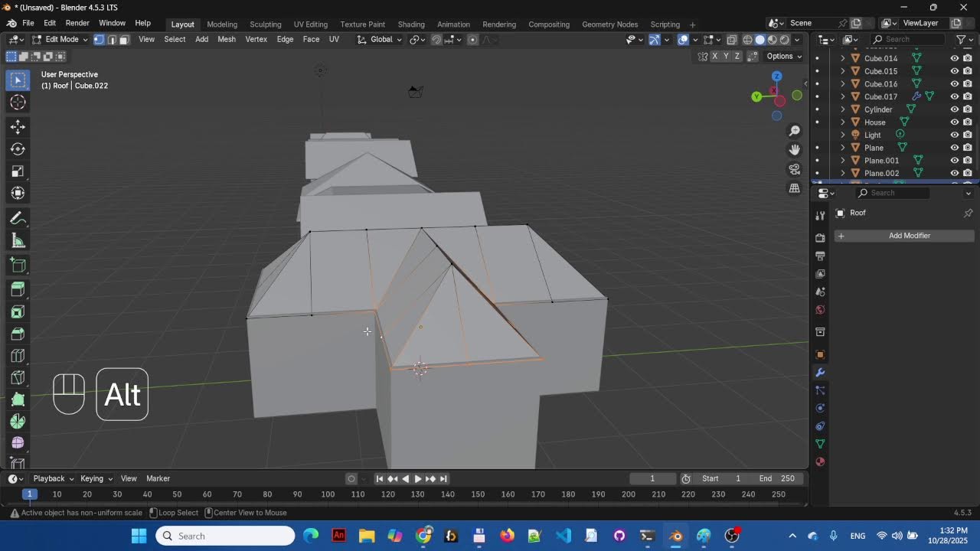The height and width of the screenshot is (551, 980).
Task: Select the Add Cube tool
Action: pyautogui.click(x=18, y=266)
